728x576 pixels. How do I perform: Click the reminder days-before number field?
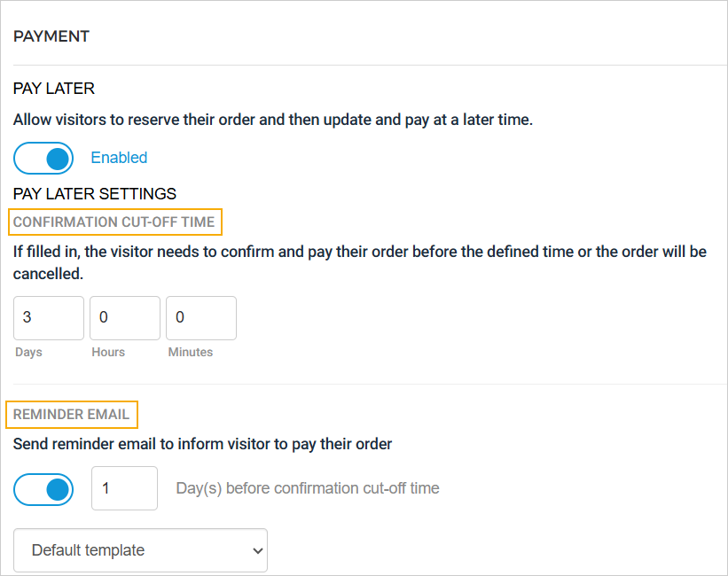124,488
